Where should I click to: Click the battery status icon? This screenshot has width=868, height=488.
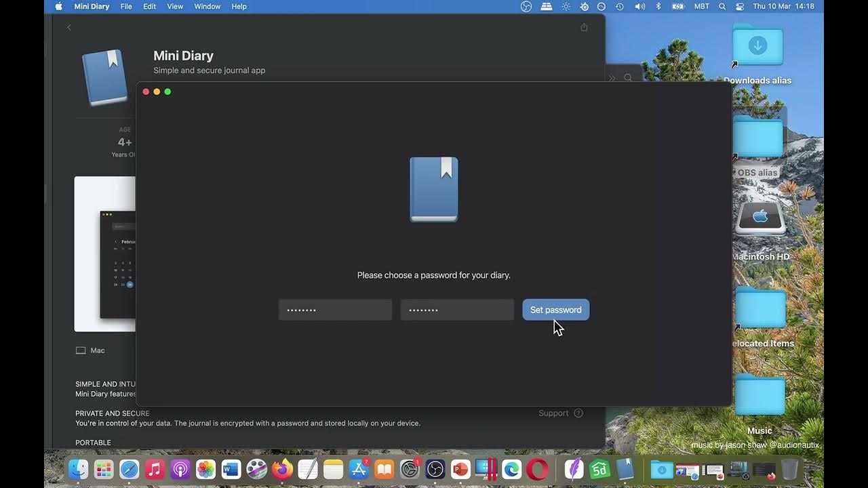(678, 6)
